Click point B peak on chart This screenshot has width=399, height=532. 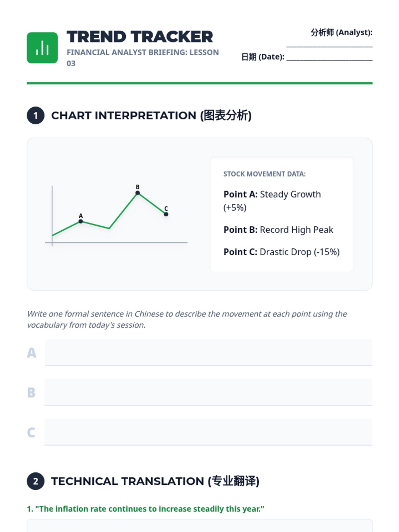(x=138, y=193)
